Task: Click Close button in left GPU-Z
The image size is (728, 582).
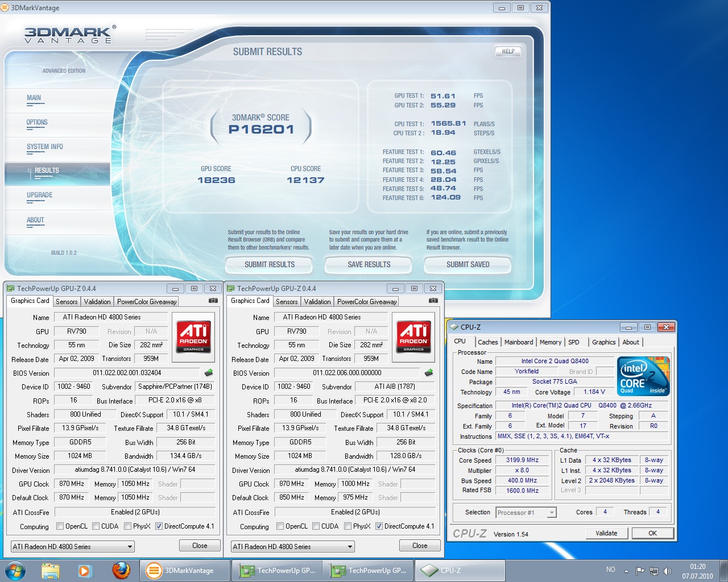Action: point(200,546)
